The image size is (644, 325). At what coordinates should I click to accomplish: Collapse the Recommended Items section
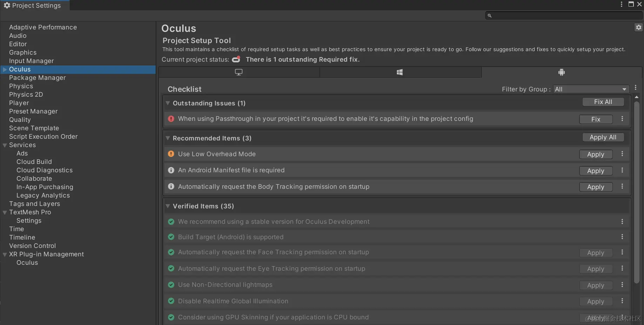[x=168, y=138]
